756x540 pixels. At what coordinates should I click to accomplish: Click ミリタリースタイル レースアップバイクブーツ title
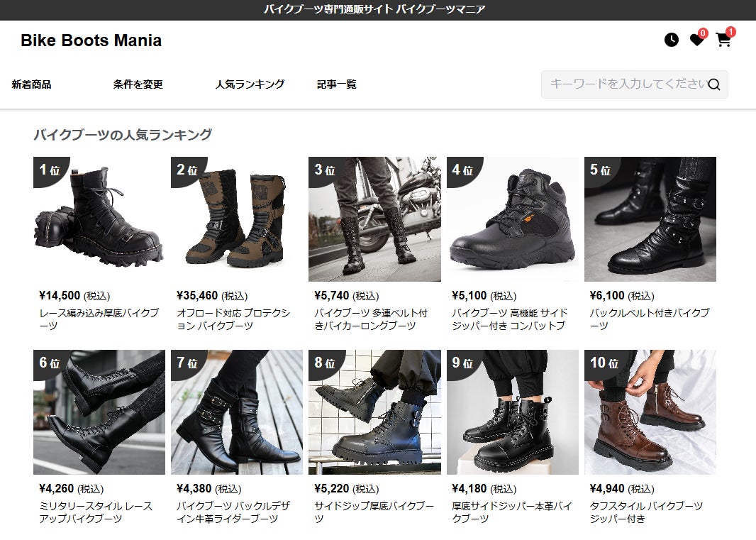(96, 512)
